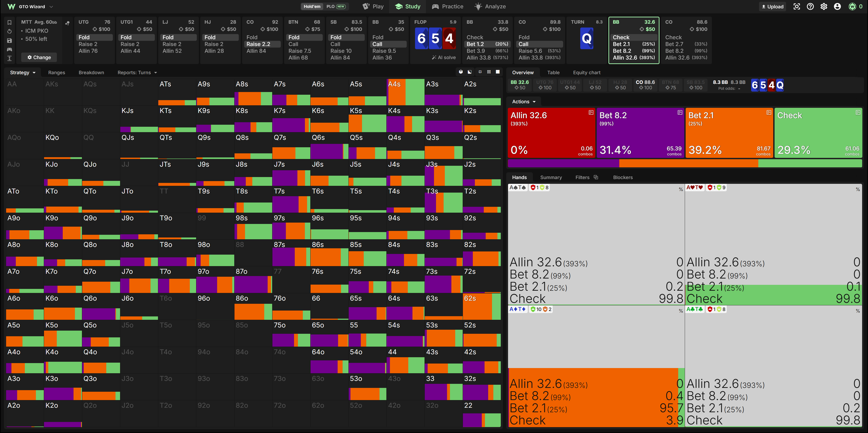Switch to the Blockers tab
This screenshot has width=868, height=433.
point(623,177)
